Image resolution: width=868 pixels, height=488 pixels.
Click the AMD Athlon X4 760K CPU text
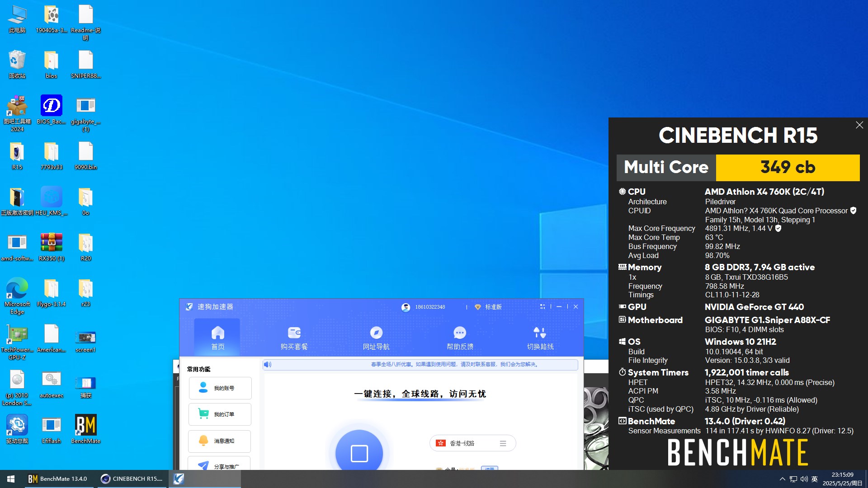pos(764,192)
